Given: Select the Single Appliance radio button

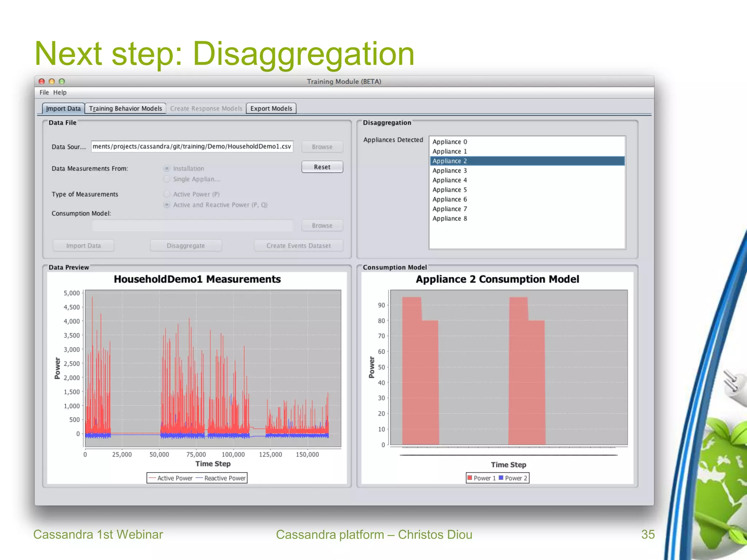Looking at the screenshot, I should [167, 179].
